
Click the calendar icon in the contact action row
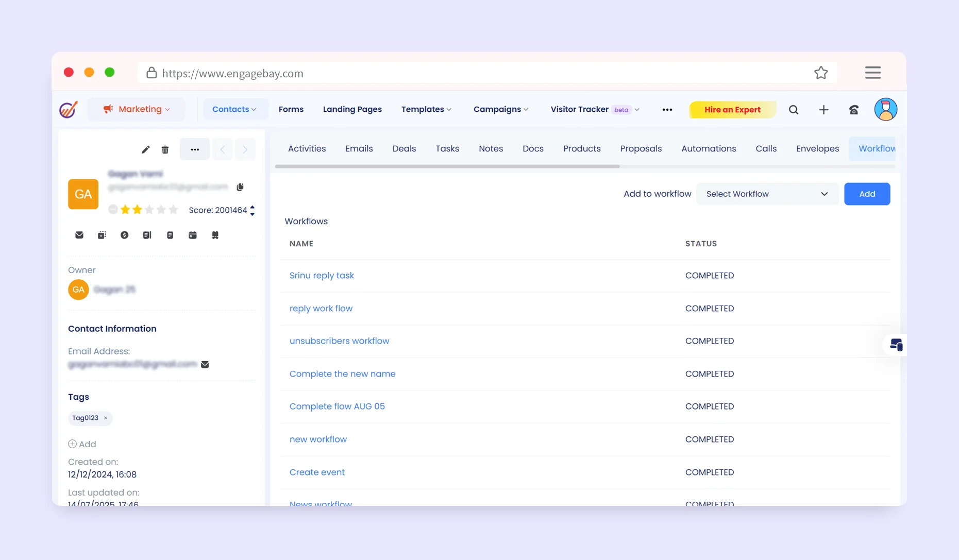coord(192,235)
